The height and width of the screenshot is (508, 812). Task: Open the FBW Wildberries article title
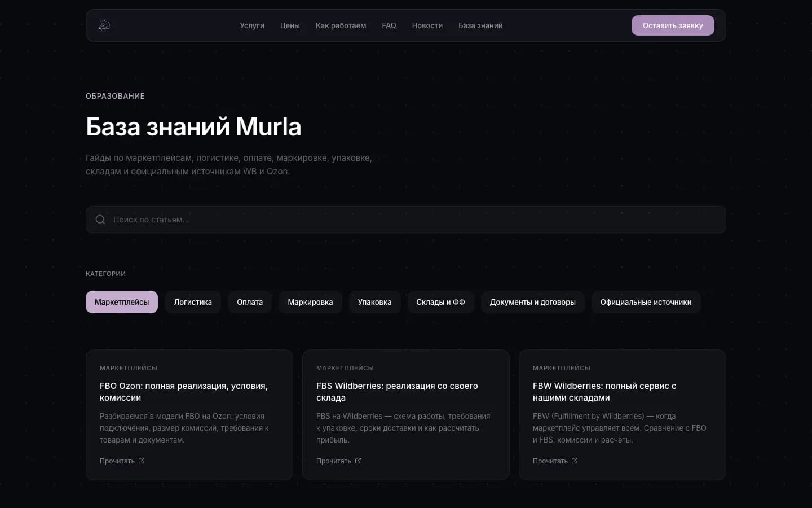point(604,392)
